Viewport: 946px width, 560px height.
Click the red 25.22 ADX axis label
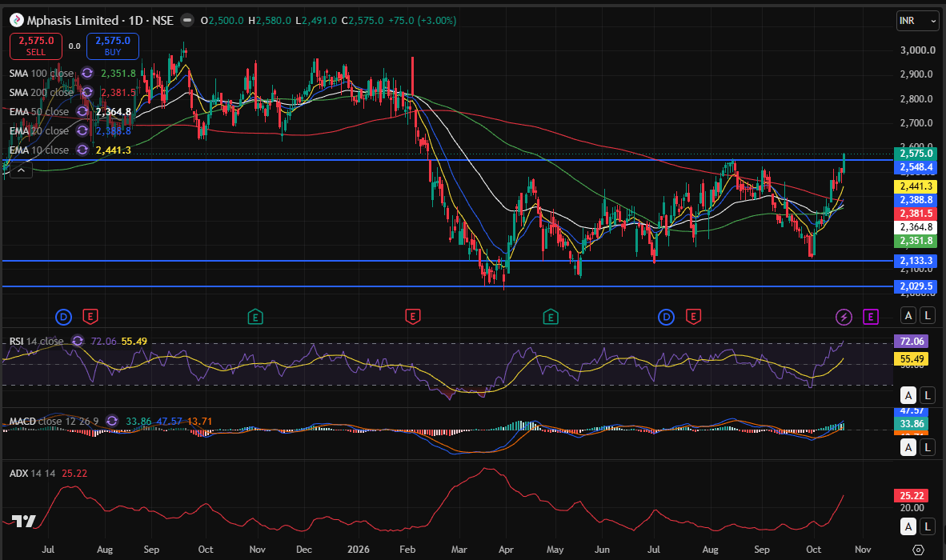[912, 495]
